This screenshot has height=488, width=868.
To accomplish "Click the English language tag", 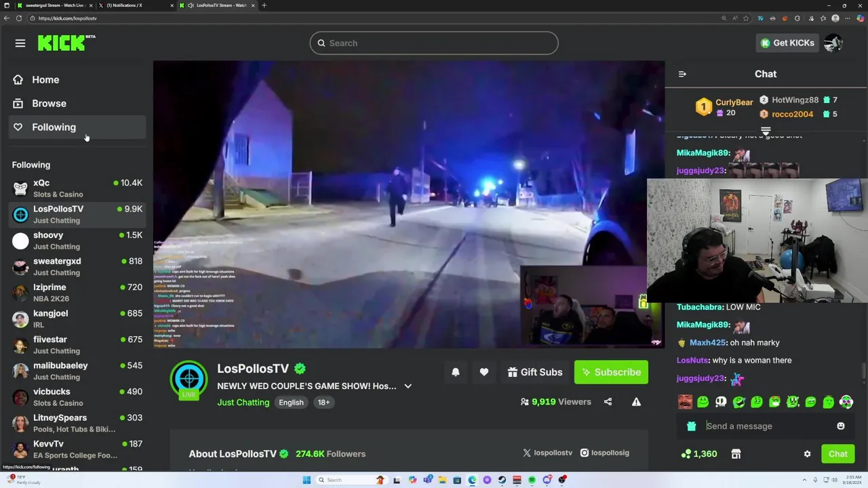I will tap(291, 402).
